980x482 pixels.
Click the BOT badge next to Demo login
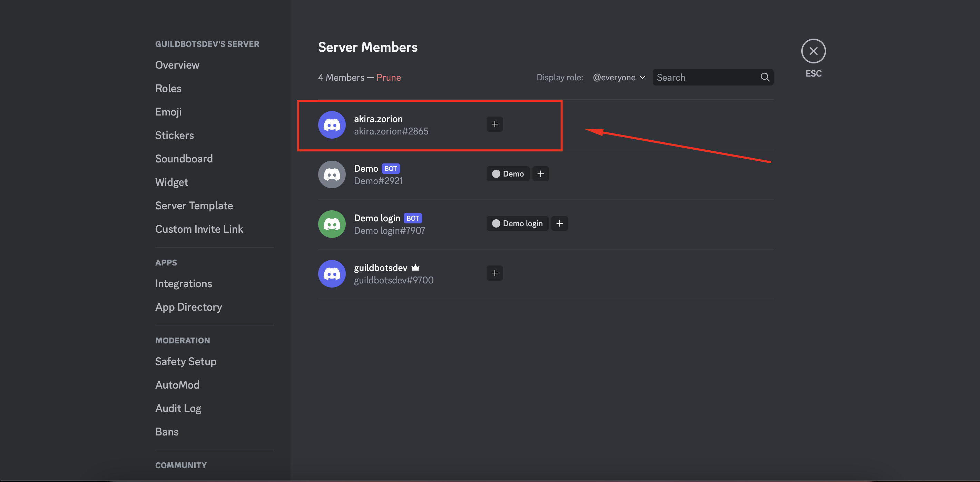point(413,218)
